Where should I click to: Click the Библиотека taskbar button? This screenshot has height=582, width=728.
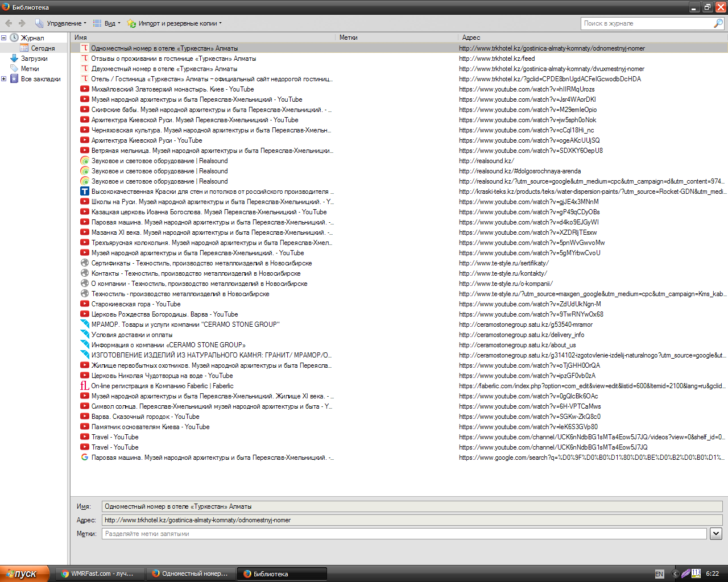tap(282, 573)
